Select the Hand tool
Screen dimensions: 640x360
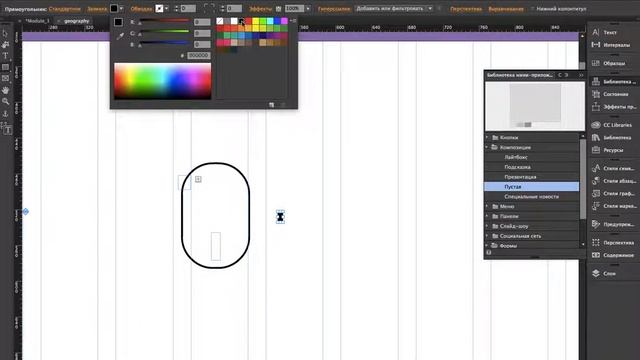[5, 90]
